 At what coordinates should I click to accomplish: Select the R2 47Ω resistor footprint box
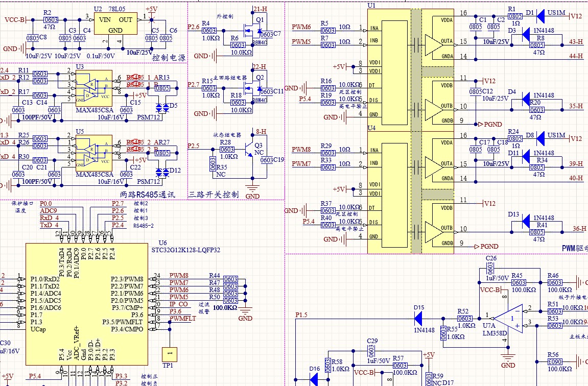coord(51,20)
